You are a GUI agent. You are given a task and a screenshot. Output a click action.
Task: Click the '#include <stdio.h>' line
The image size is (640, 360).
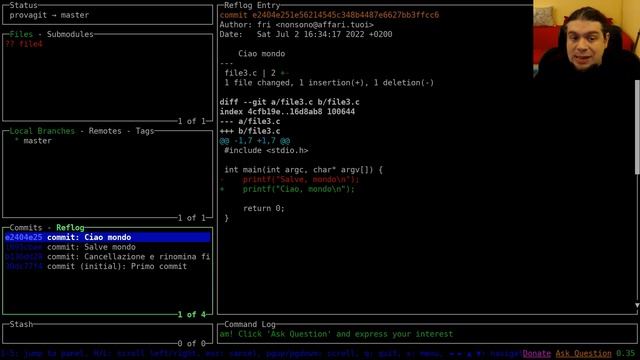click(266, 151)
